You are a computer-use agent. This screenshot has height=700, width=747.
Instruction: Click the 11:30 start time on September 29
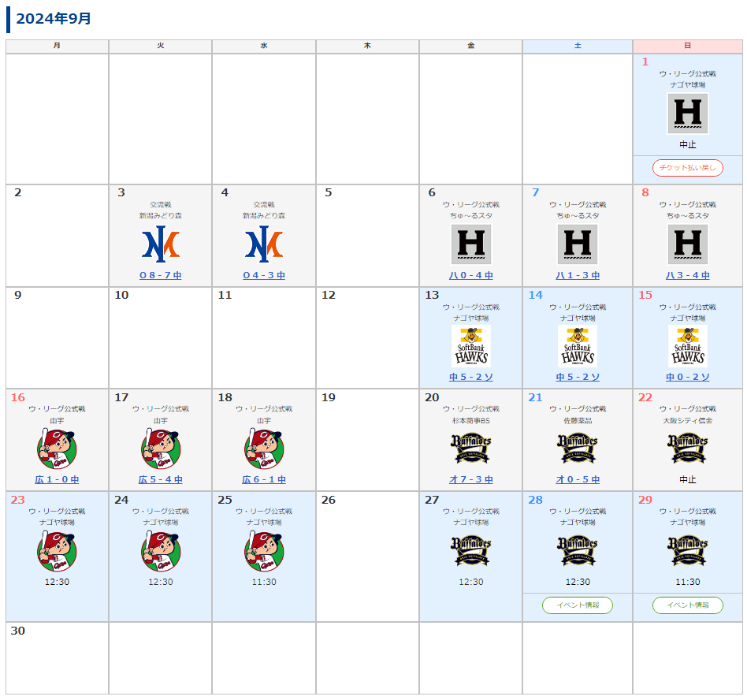coord(687,582)
